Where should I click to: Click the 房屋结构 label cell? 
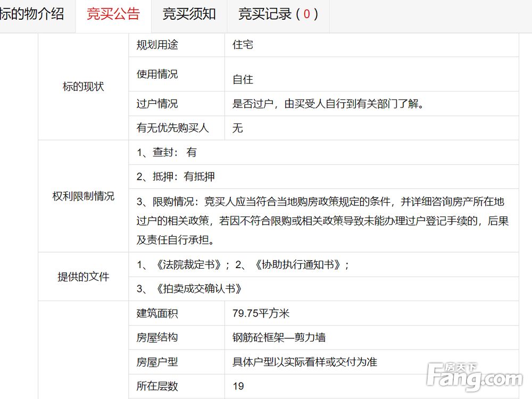tap(177, 338)
